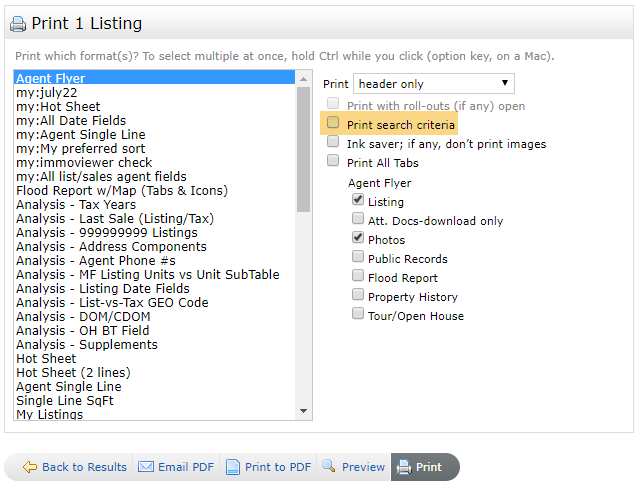The height and width of the screenshot is (485, 638).
Task: Toggle Ink saver checkbox
Action: (333, 143)
